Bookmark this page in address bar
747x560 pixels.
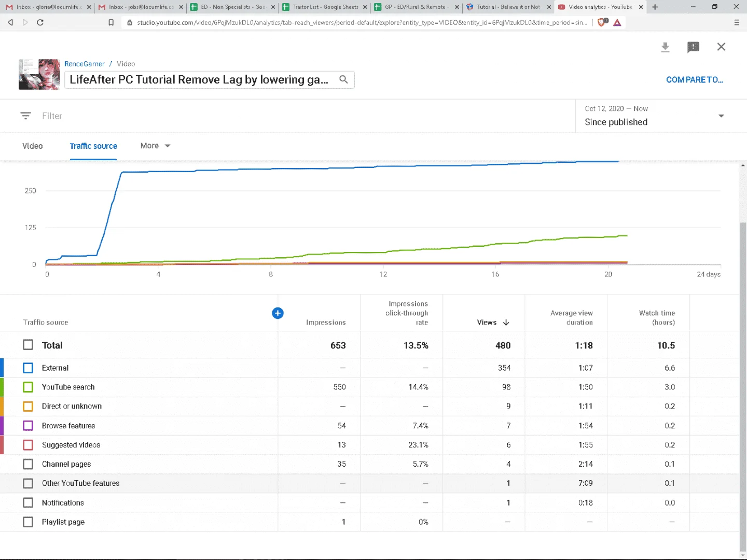point(111,22)
